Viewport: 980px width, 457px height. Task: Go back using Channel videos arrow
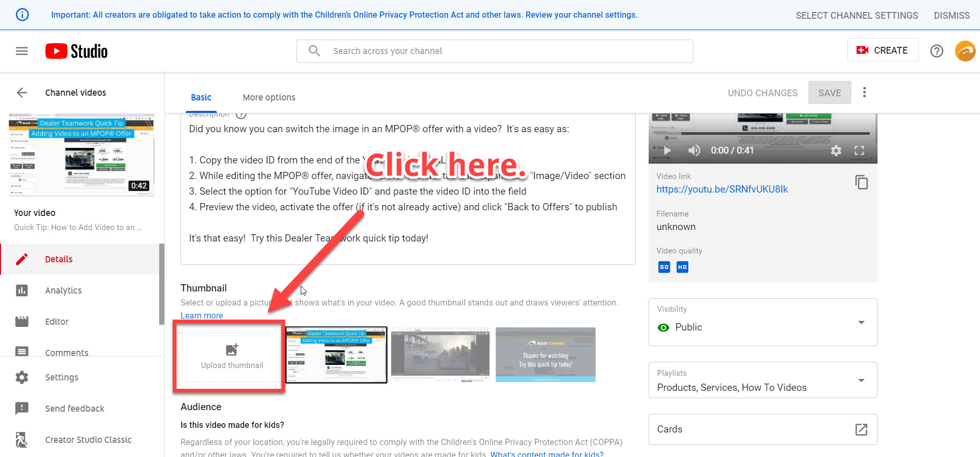pyautogui.click(x=22, y=93)
